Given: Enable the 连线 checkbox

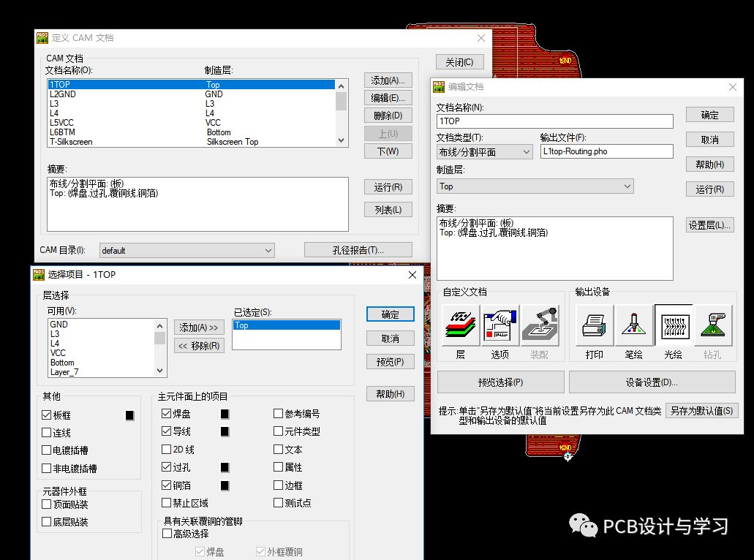Looking at the screenshot, I should click(x=47, y=433).
